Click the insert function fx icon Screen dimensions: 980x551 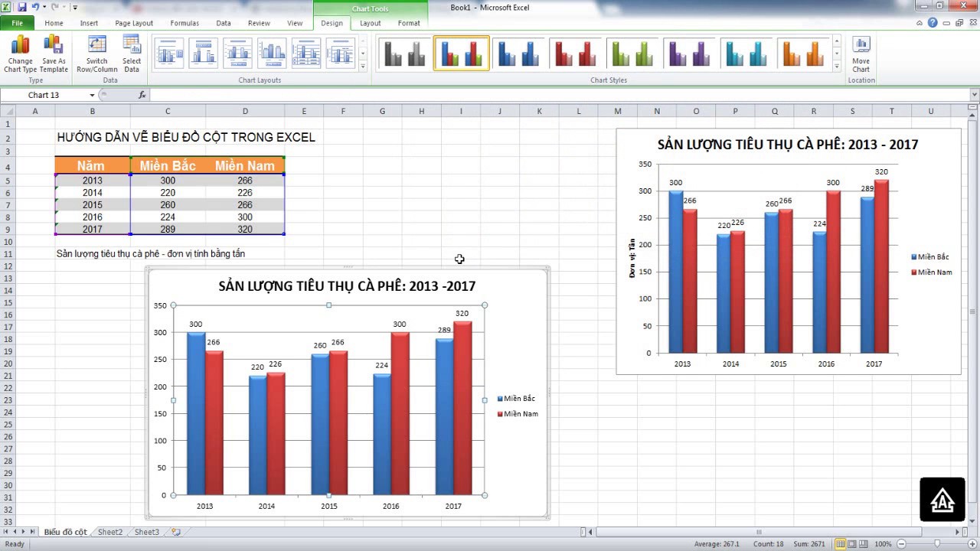[142, 95]
